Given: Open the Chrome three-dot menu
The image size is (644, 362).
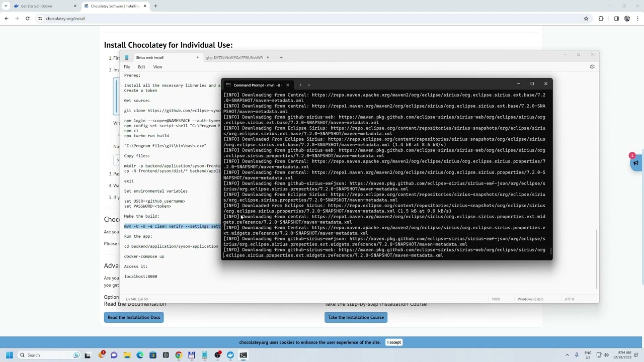Looking at the screenshot, I should pos(637,19).
